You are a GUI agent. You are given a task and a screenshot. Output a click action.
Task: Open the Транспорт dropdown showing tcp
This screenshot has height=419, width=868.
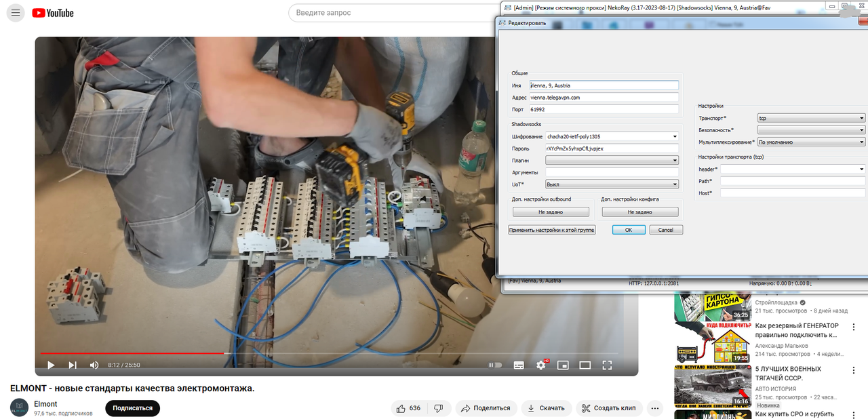pos(811,118)
